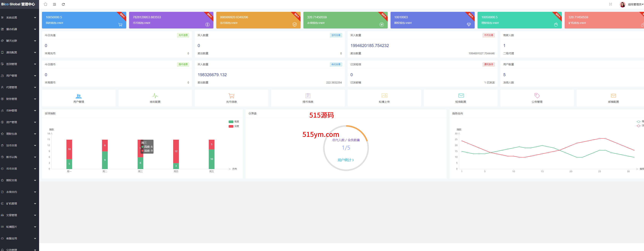Image resolution: width=644 pixels, height=251 pixels.
Task: Open 充币信息 shortcut with cart icon
Action: tap(231, 98)
